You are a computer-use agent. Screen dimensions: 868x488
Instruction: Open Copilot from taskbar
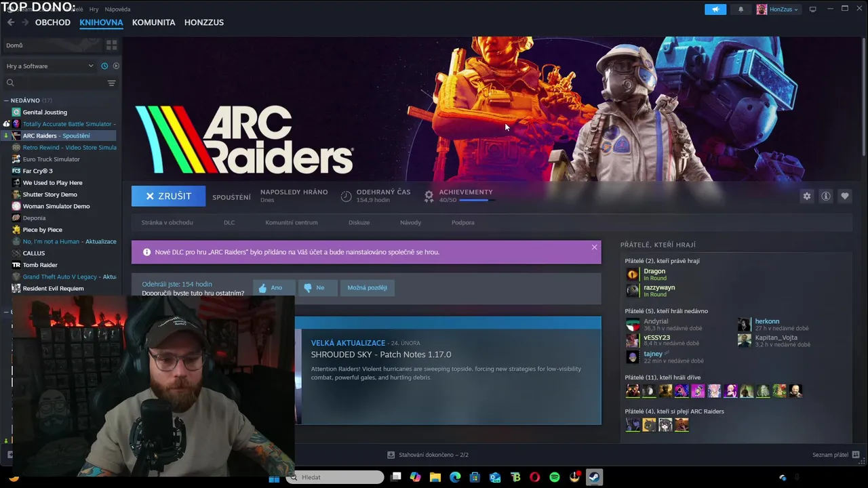[x=415, y=477]
